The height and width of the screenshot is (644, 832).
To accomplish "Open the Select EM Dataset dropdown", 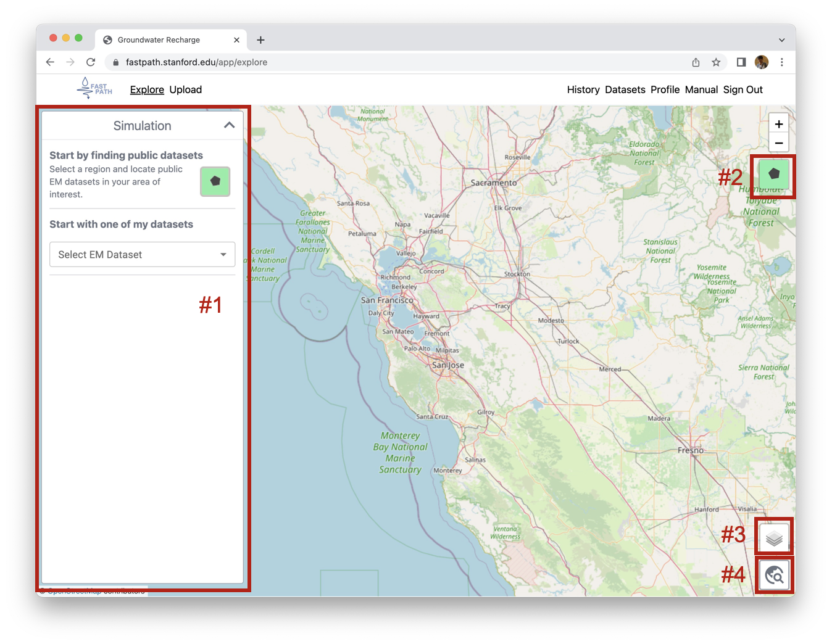I will click(142, 254).
